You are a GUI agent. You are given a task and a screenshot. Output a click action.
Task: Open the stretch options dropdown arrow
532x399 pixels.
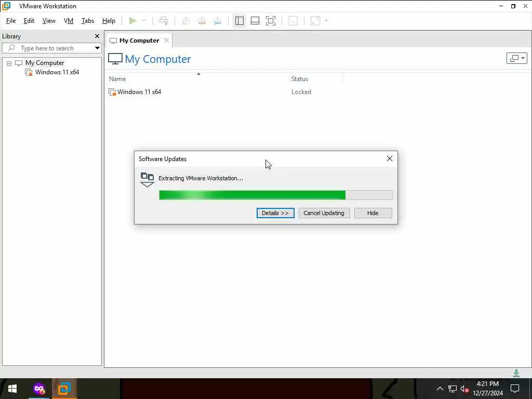(x=326, y=21)
